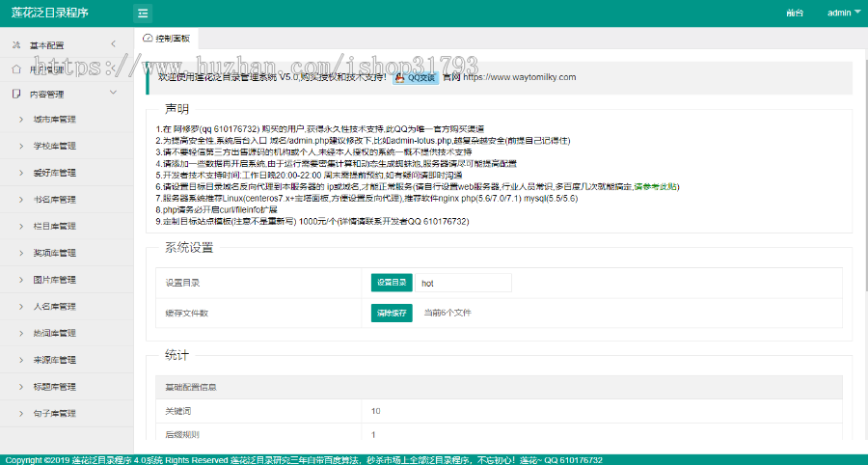This screenshot has width=868, height=465.
Task: Expand arrow beside 奖项库管理
Action: (x=21, y=253)
